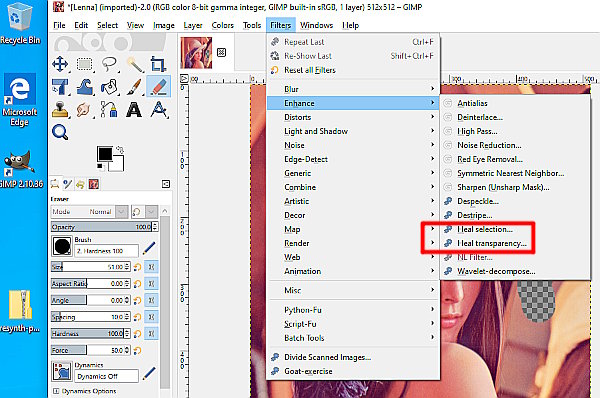
Task: Select the Zoom magnifier tool
Action: [x=60, y=132]
